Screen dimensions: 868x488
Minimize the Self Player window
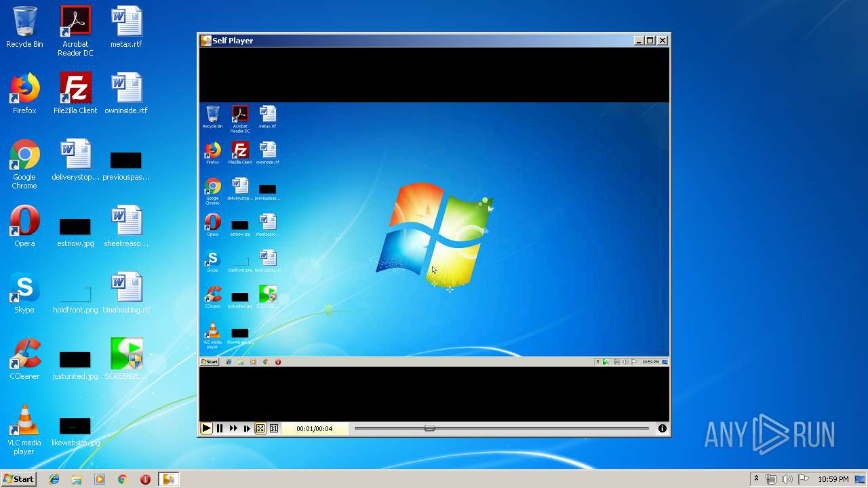tap(638, 41)
